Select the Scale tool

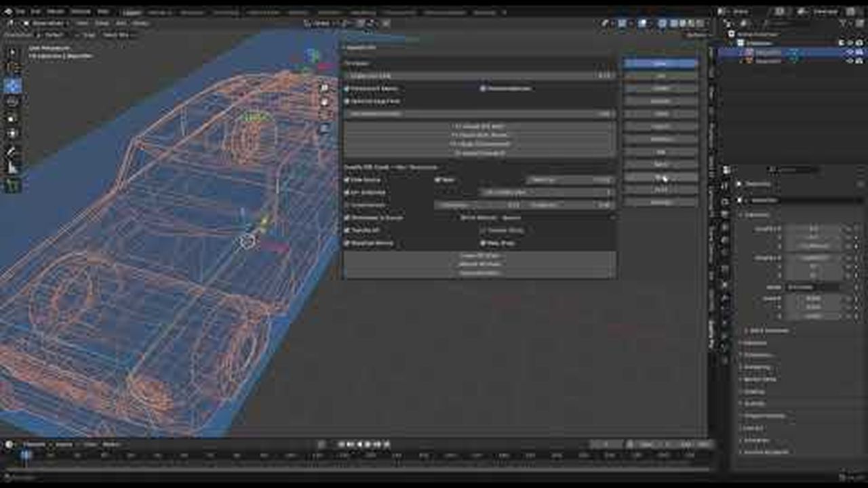[13, 119]
